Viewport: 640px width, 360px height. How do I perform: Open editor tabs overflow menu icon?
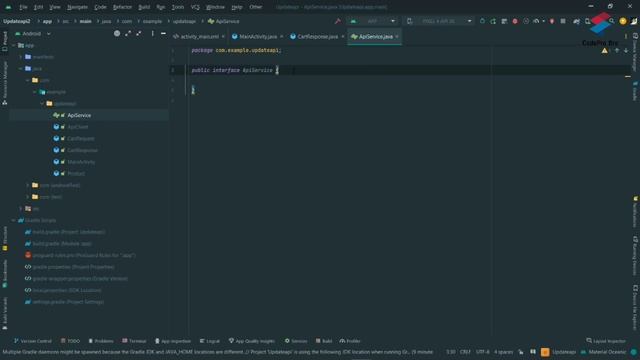click(x=626, y=36)
